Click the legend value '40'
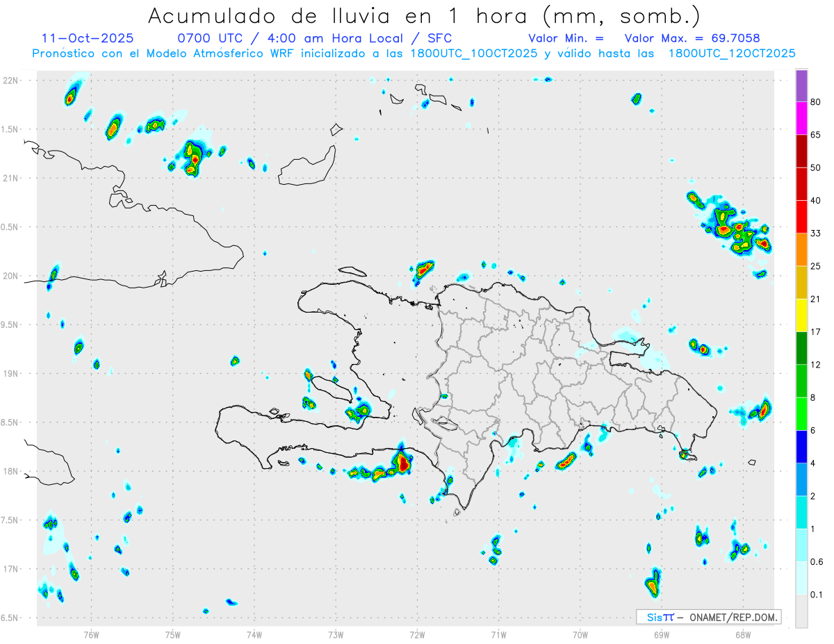Image resolution: width=834 pixels, height=644 pixels. pos(816,201)
